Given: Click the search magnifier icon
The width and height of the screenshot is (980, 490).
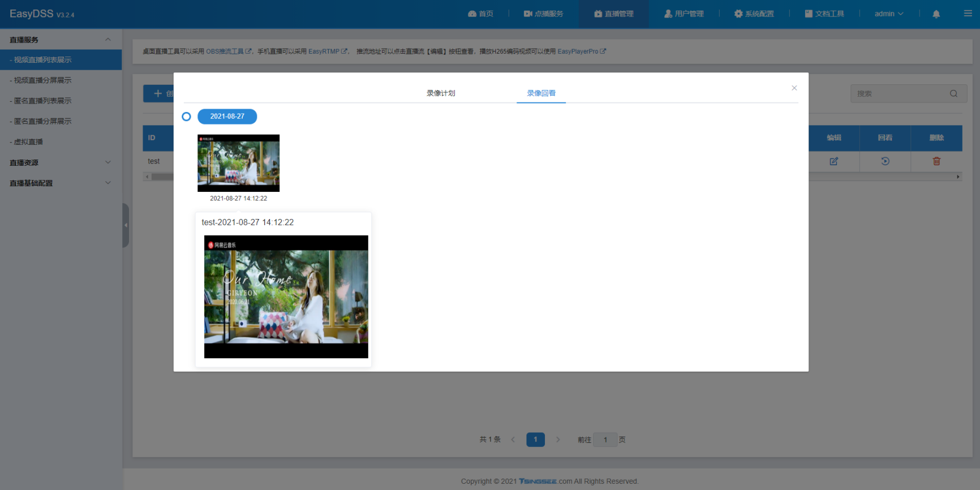Looking at the screenshot, I should click(953, 94).
